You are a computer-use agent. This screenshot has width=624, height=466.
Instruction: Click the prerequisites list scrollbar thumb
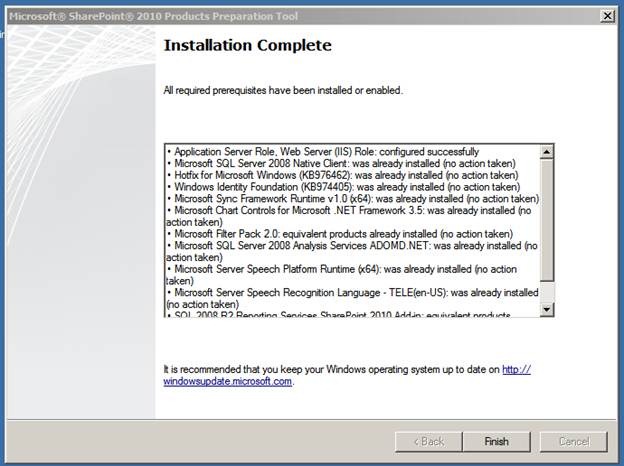point(547,220)
